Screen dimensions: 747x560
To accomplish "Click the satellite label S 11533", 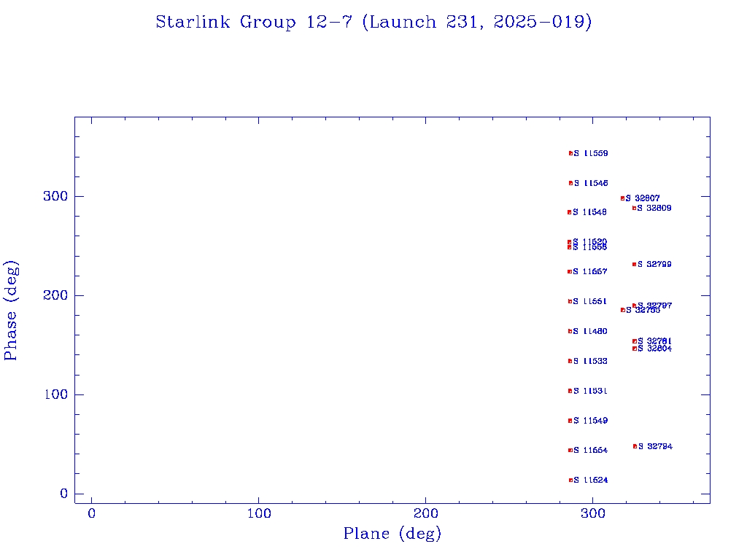I will click(589, 361).
